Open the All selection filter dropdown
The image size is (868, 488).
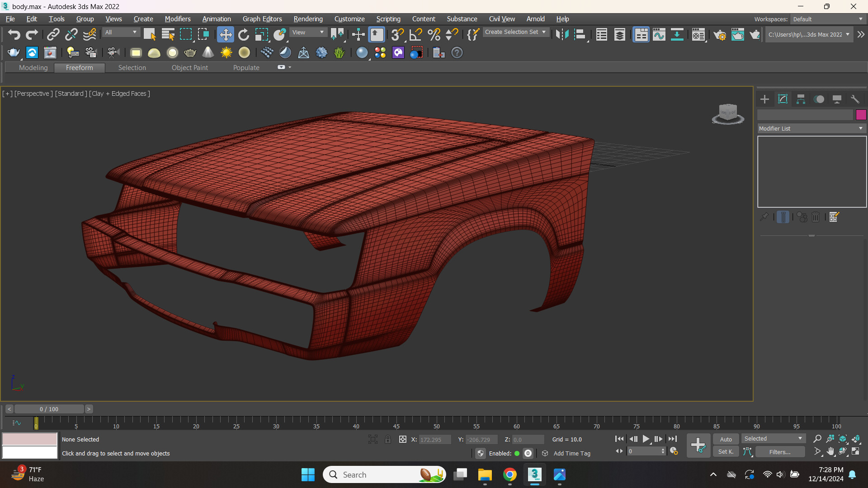pos(120,32)
